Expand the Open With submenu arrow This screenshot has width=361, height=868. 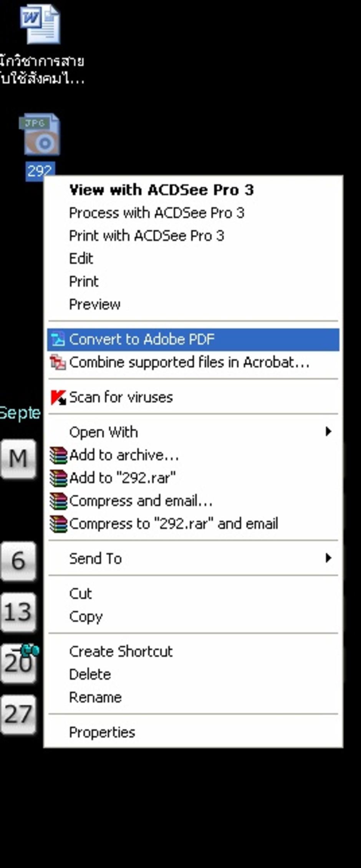(x=328, y=432)
